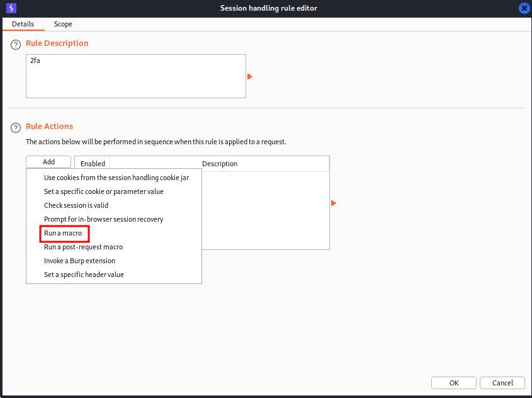Click the Description column header
The image size is (532, 398).
click(x=220, y=164)
